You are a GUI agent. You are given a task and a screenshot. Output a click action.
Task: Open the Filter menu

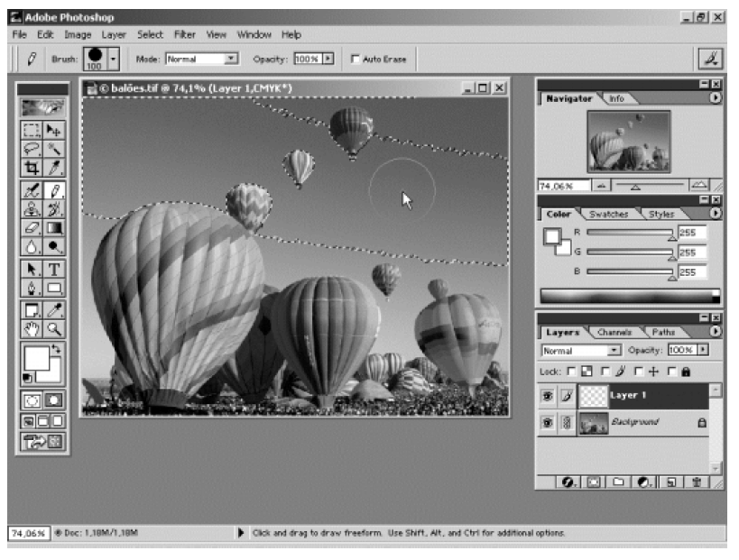[x=184, y=34]
